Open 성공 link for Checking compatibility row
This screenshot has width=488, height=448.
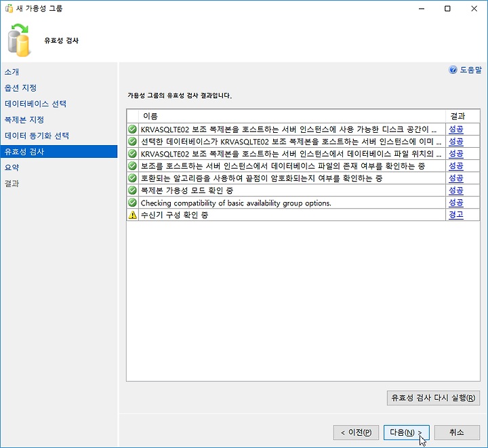pyautogui.click(x=456, y=203)
